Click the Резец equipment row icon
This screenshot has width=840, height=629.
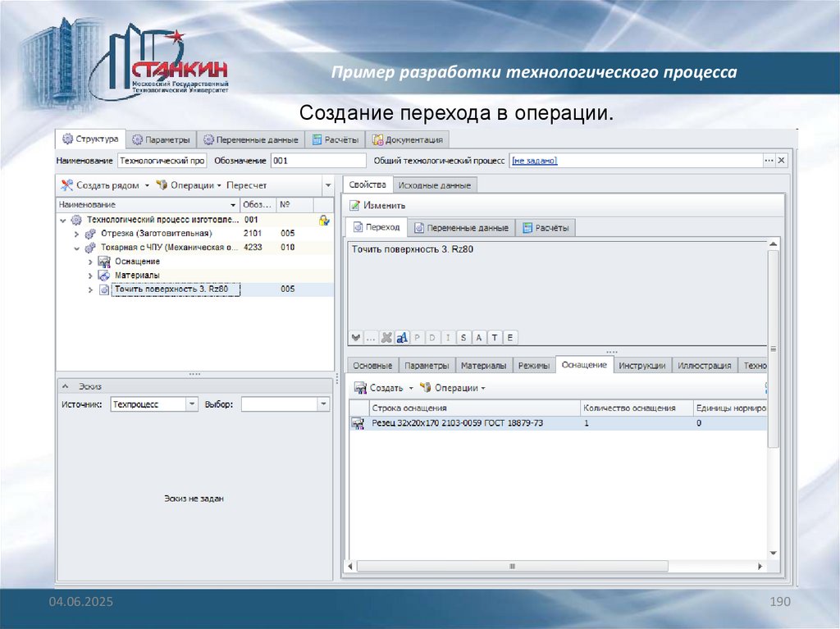tap(358, 423)
